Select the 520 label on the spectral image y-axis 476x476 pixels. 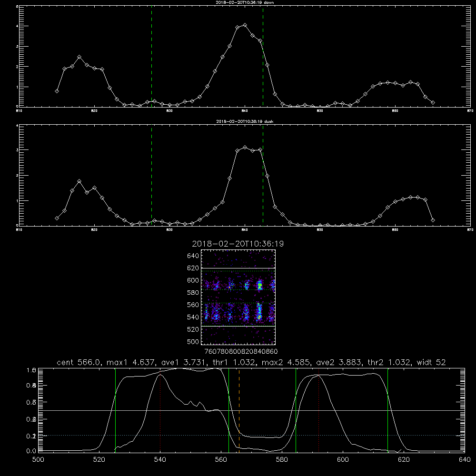click(x=193, y=329)
